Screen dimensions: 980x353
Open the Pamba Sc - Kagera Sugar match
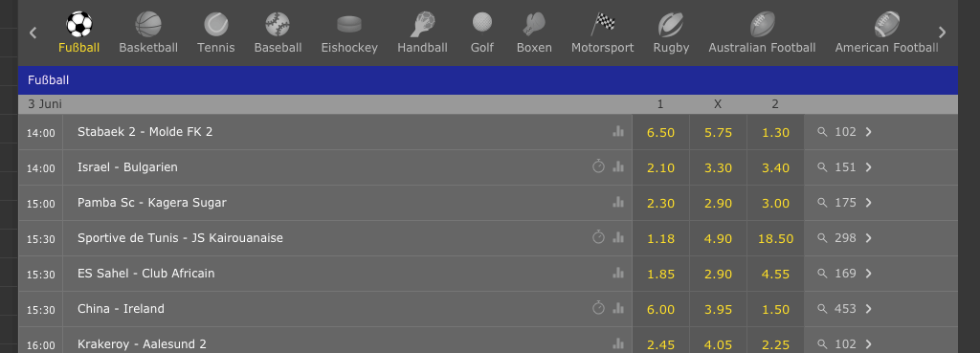click(x=152, y=203)
